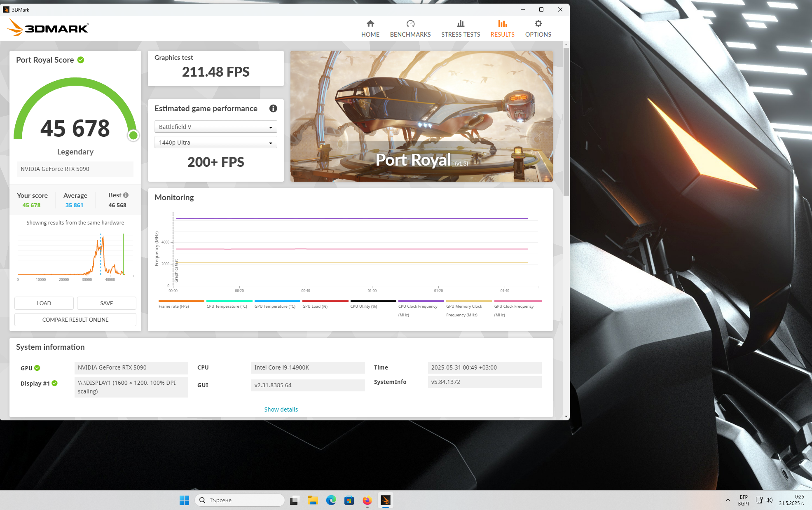
Task: Toggle Frame rate (FPS) legend series
Action: click(x=181, y=304)
